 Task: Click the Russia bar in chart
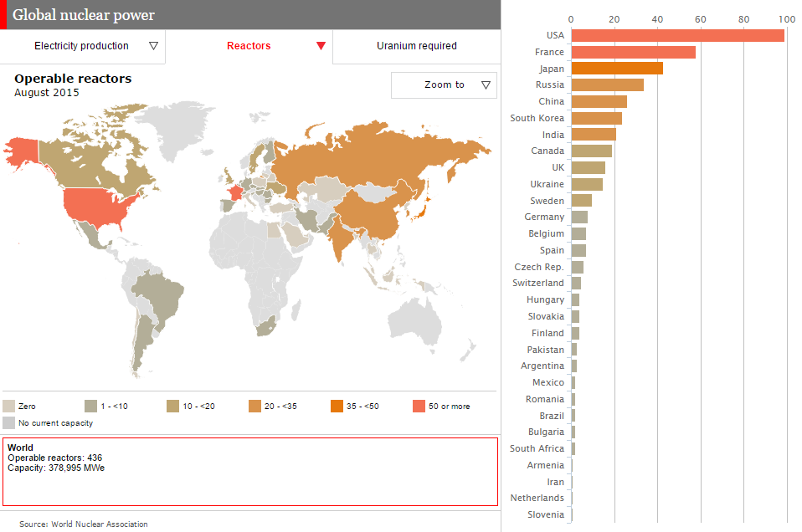(607, 84)
